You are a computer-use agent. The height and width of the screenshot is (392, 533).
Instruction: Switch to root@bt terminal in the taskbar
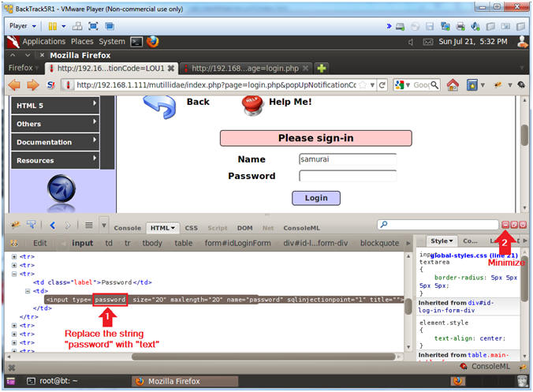52,381
